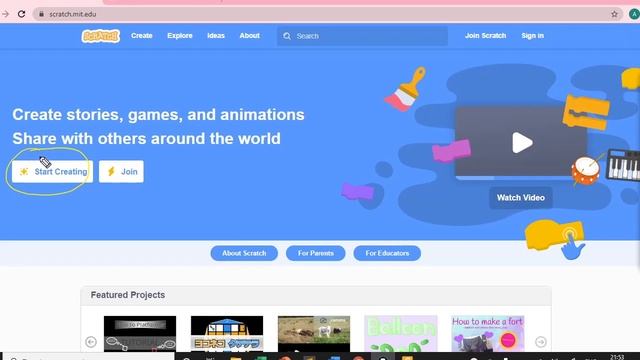Open the Explore menu item
The image size is (640, 360).
180,36
